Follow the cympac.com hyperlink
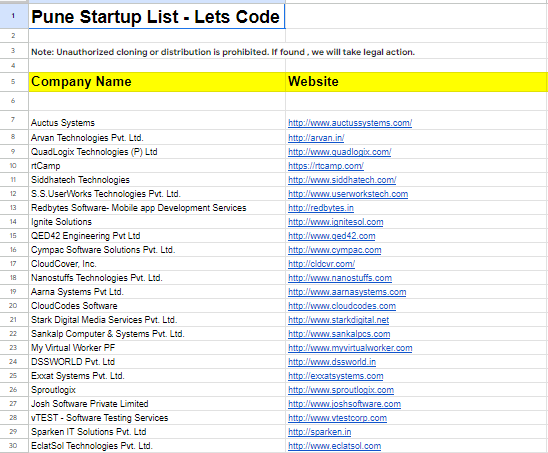 point(334,250)
